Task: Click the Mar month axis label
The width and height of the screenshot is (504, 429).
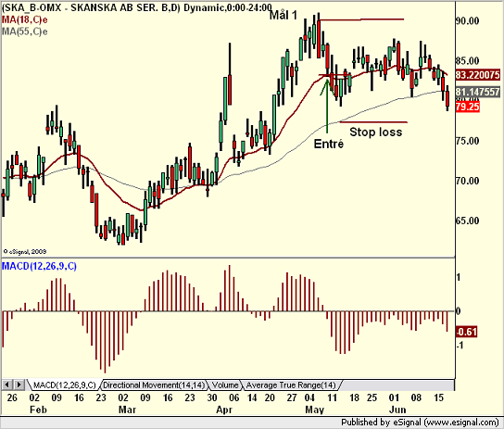Action: 127,410
